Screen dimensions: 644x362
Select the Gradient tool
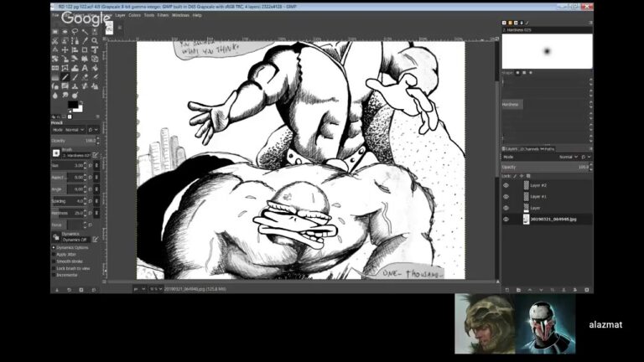point(55,77)
